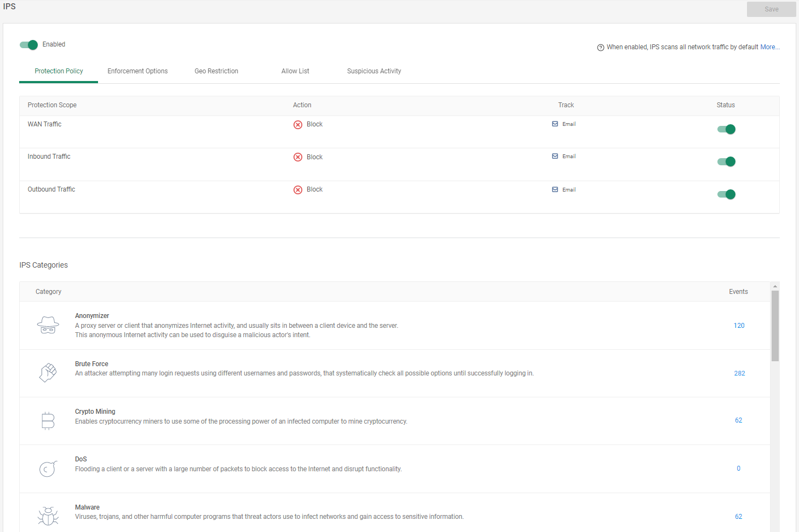Change the Email track option for Outbound Traffic
Image resolution: width=799 pixels, height=532 pixels.
click(564, 189)
